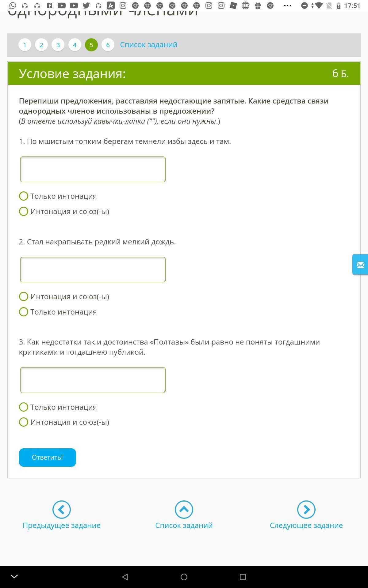Focus the answer field for sentence 1

(93, 169)
